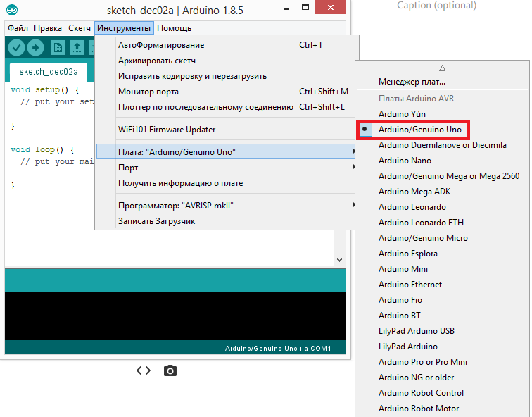Select Arduino Duemilanove or Diecimila

(x=443, y=145)
